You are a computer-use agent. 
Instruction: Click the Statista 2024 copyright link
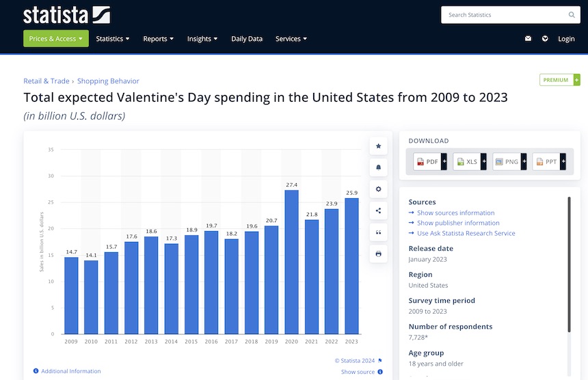355,360
